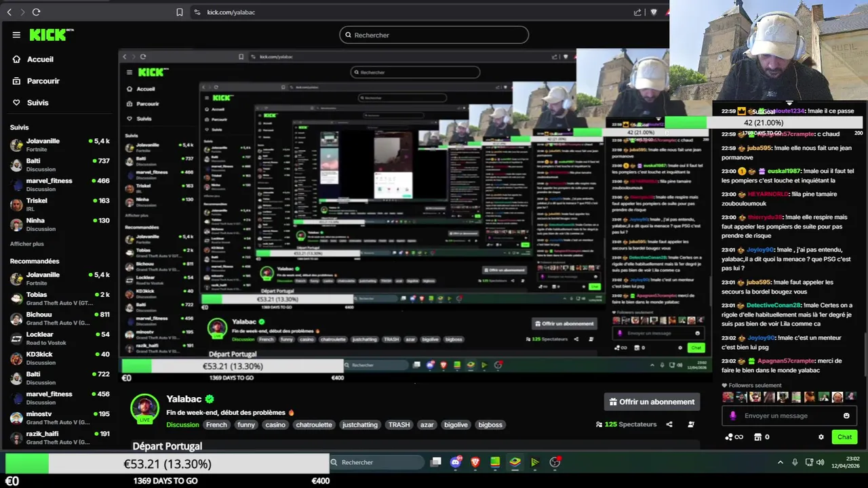
Task: Open razik_haifi channel in Recommandées
Action: pyautogui.click(x=60, y=437)
